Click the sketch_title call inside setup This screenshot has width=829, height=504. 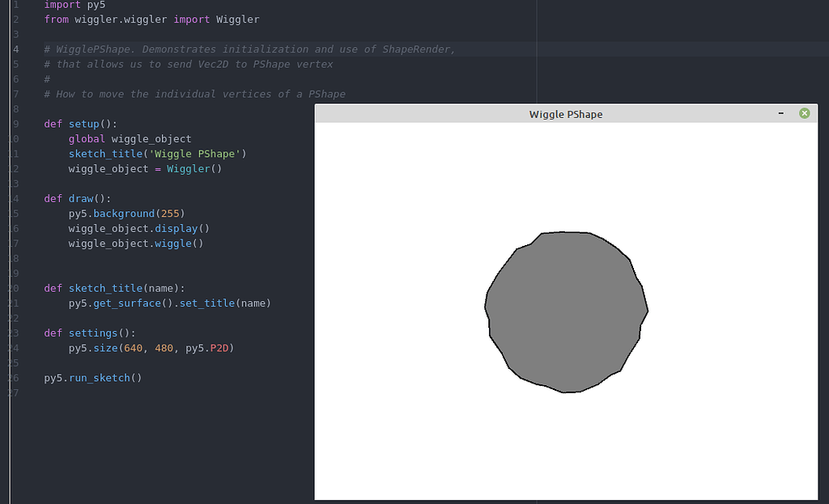(x=105, y=154)
